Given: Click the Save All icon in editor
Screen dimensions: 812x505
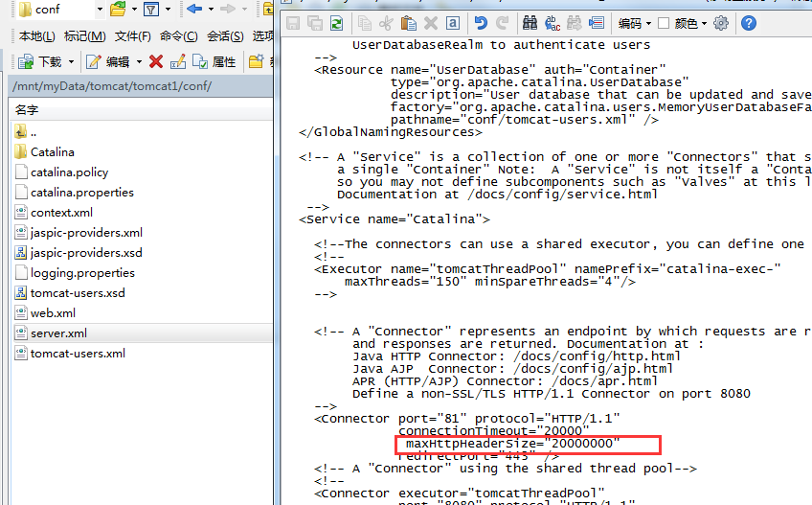Looking at the screenshot, I should (315, 23).
